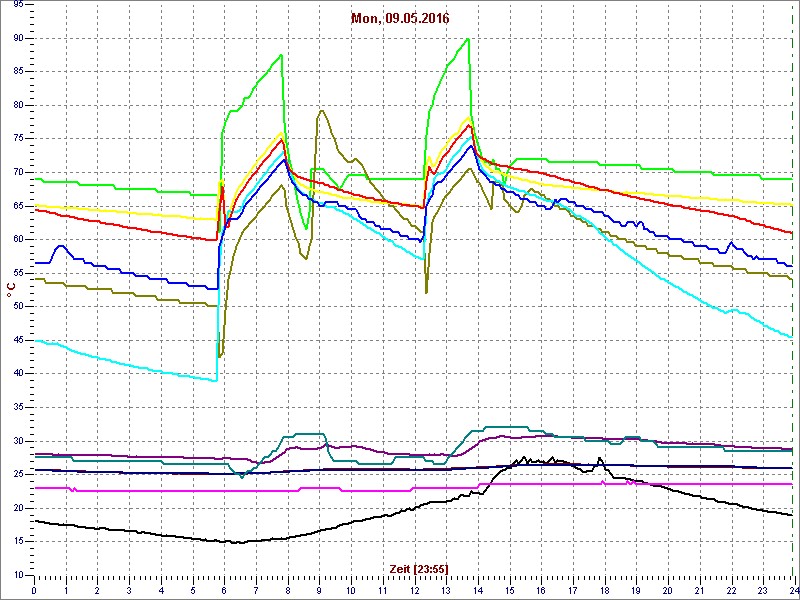Viewport: 800px width, 600px height.
Task: Click hour 15 on the time axis
Action: point(510,591)
